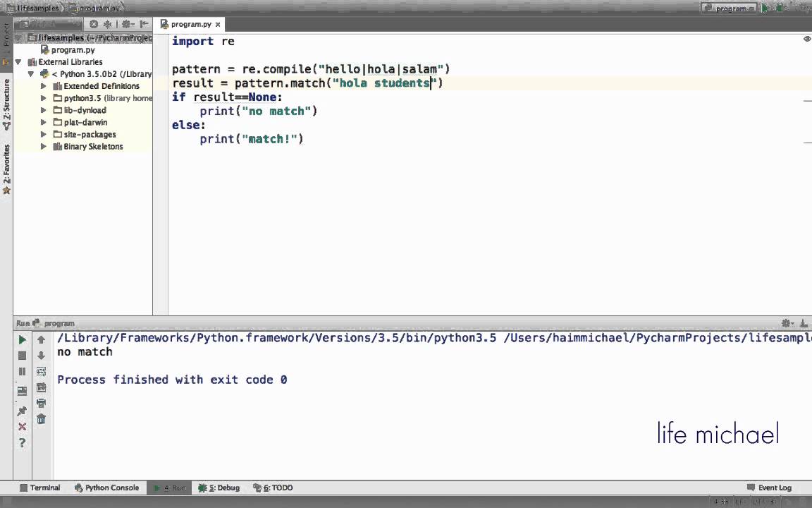Open the 5: Debug tool window
This screenshot has height=508, width=812.
click(219, 488)
